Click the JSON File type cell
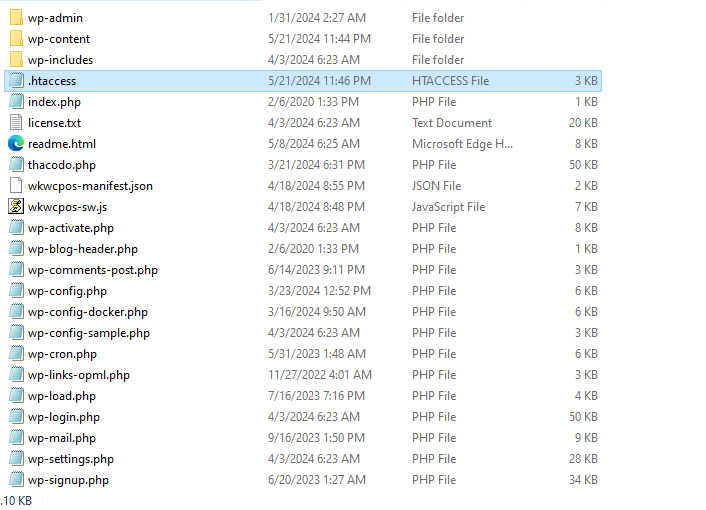This screenshot has width=706, height=510. 436,186
